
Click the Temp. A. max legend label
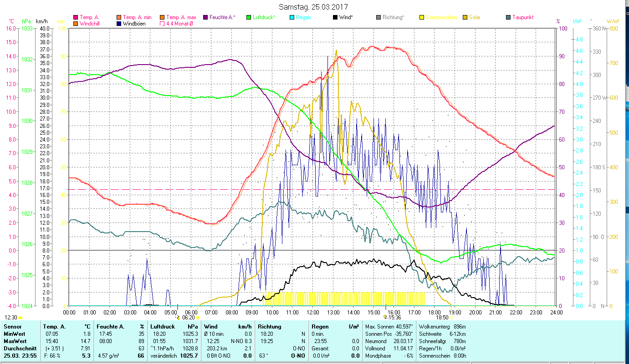coord(181,17)
